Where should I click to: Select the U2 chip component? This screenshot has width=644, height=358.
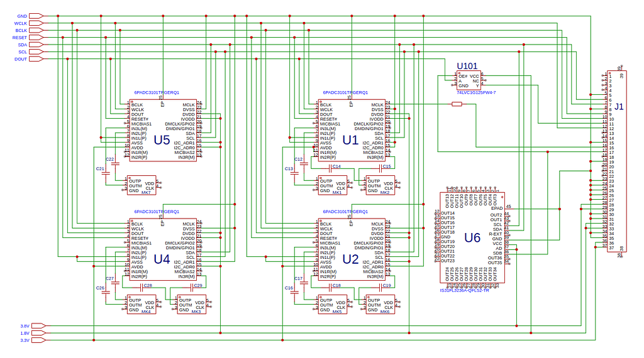point(352,249)
